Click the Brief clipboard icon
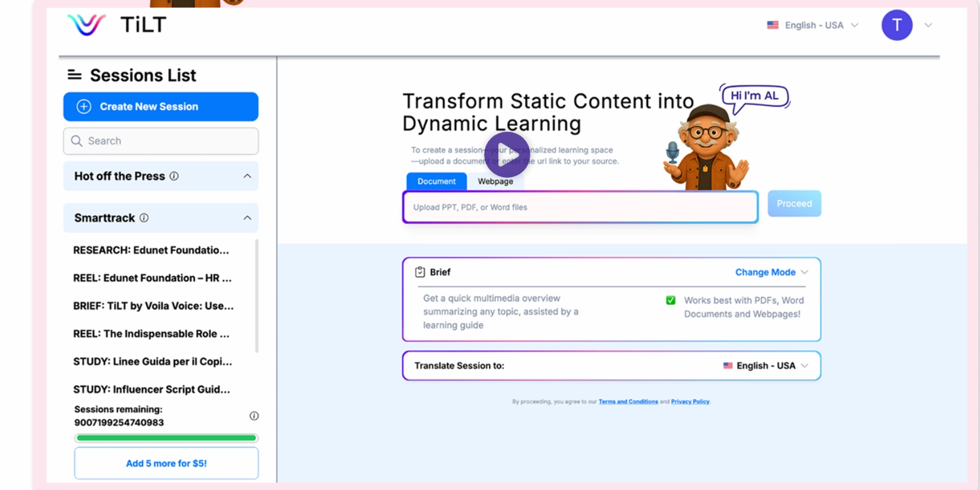This screenshot has height=490, width=980. coord(420,272)
